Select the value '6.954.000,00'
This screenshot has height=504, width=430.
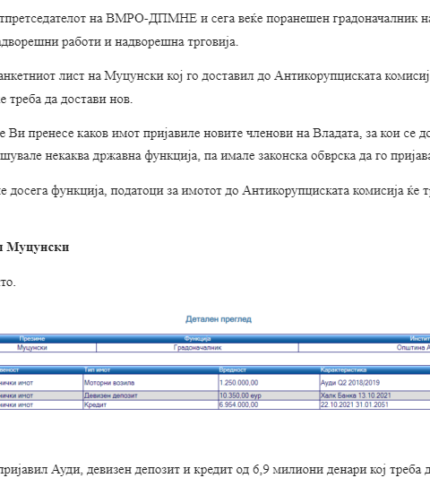coord(238,405)
